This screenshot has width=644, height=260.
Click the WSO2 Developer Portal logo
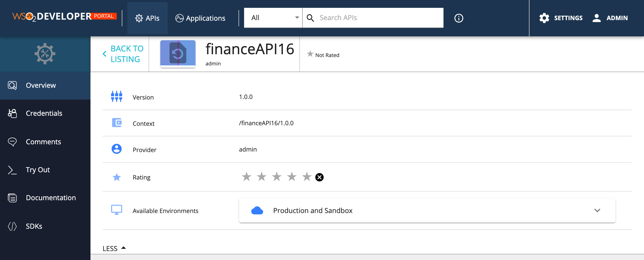65,17
